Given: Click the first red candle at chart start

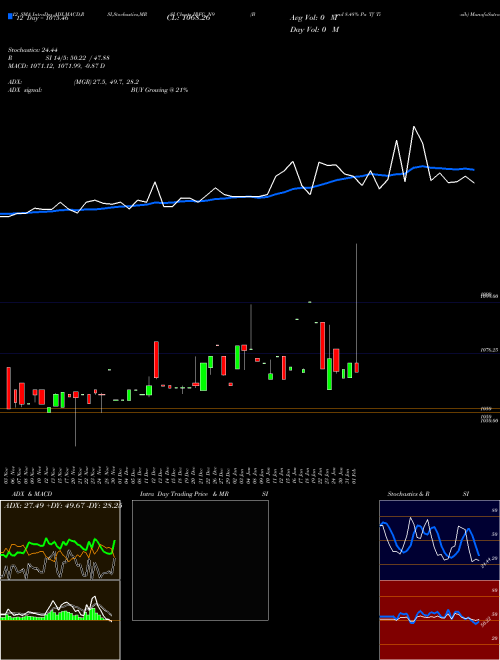Looking at the screenshot, I should (8, 388).
